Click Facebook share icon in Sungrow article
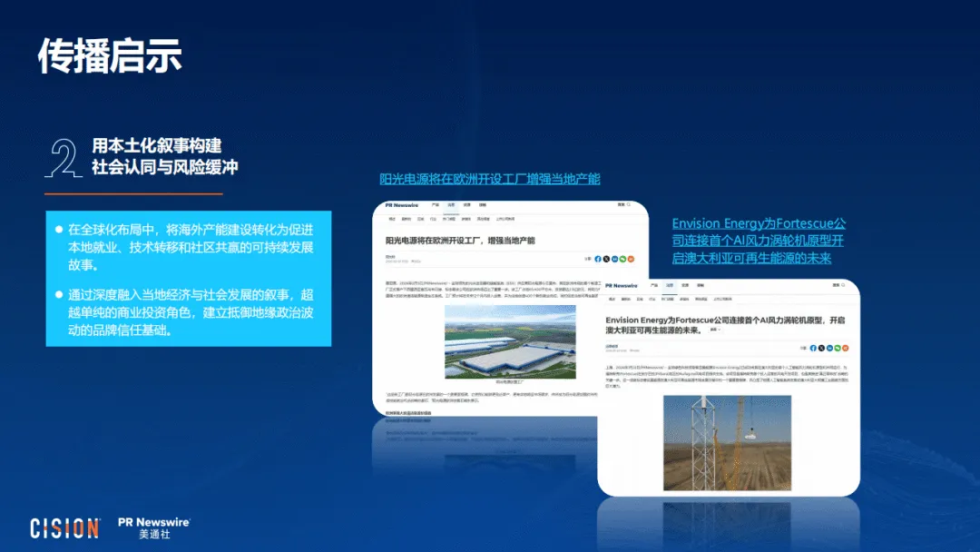980x552 pixels. tap(597, 259)
